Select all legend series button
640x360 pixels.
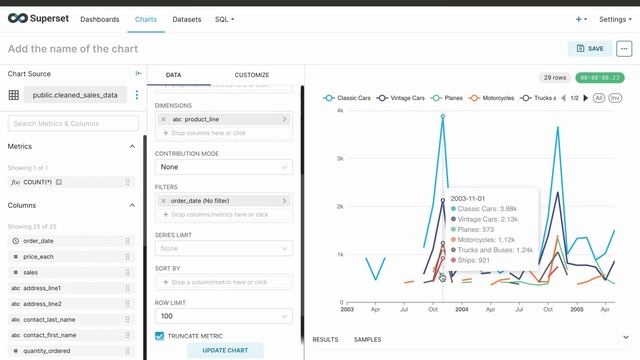coord(599,98)
